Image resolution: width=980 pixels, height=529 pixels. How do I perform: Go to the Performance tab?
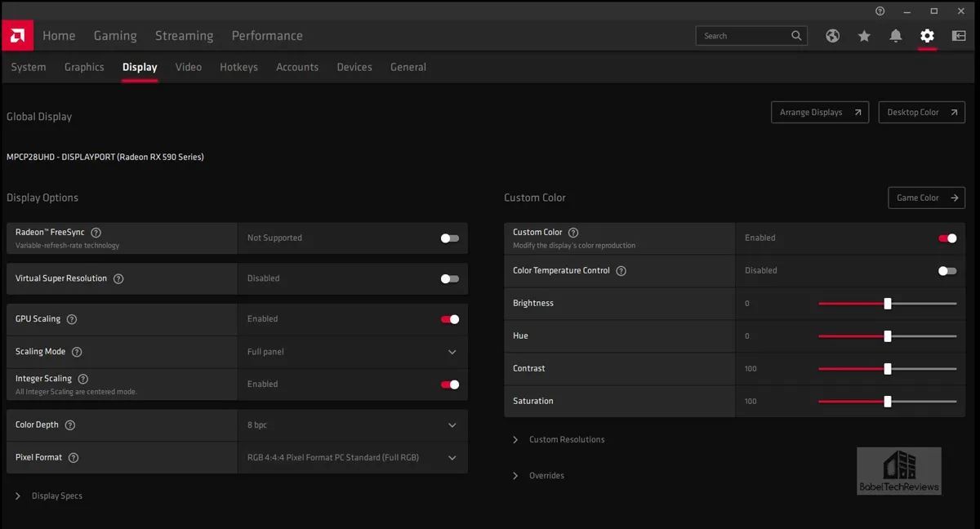point(267,36)
